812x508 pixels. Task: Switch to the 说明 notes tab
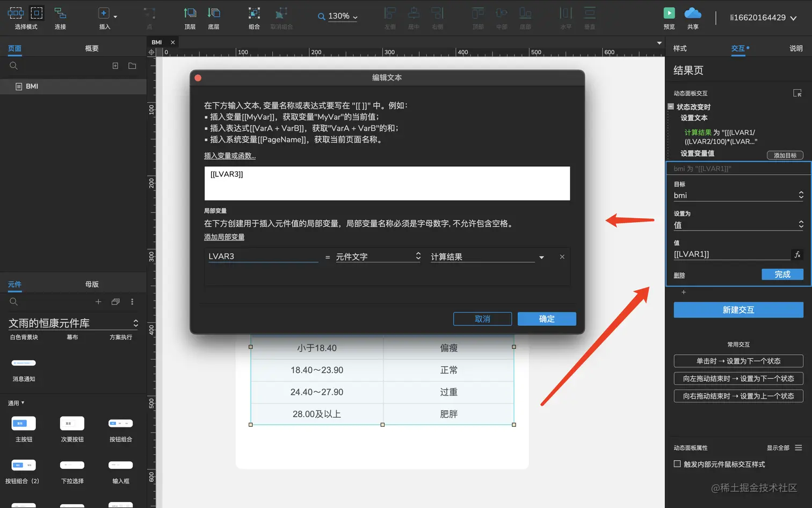(796, 48)
